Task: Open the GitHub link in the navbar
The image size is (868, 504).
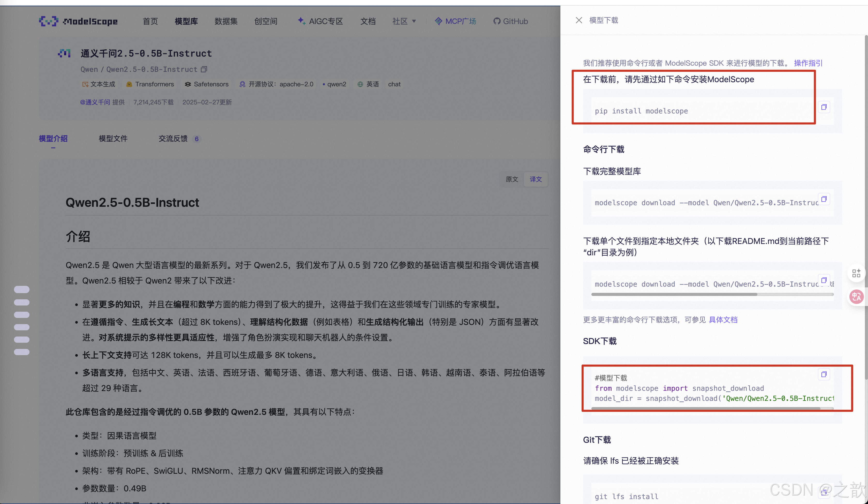Action: tap(511, 21)
